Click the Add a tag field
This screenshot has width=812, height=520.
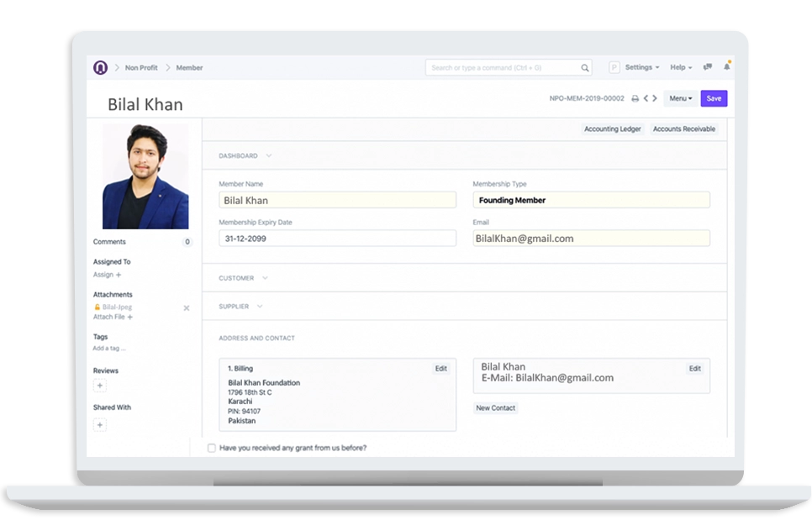click(109, 349)
